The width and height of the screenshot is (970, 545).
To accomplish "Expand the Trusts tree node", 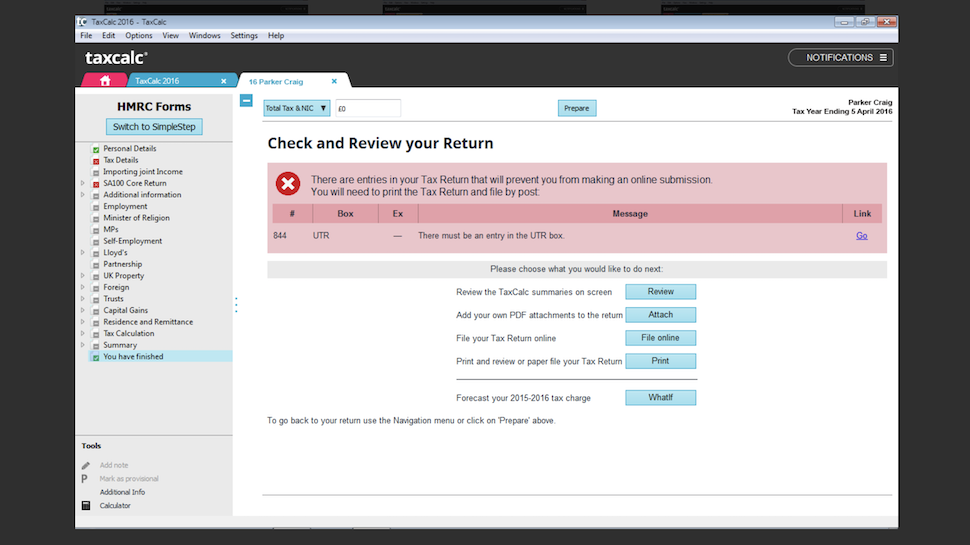I will click(83, 299).
